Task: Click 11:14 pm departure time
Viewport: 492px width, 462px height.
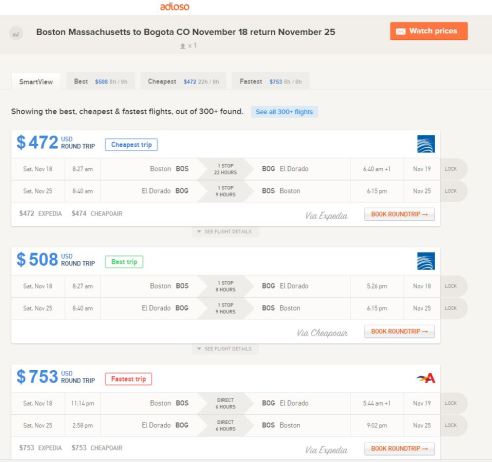Action: click(x=82, y=403)
